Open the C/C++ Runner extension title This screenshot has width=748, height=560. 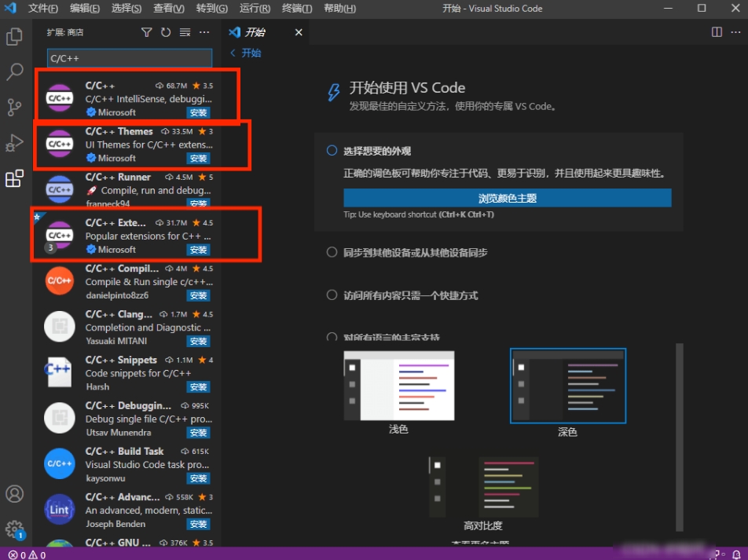[x=118, y=177]
